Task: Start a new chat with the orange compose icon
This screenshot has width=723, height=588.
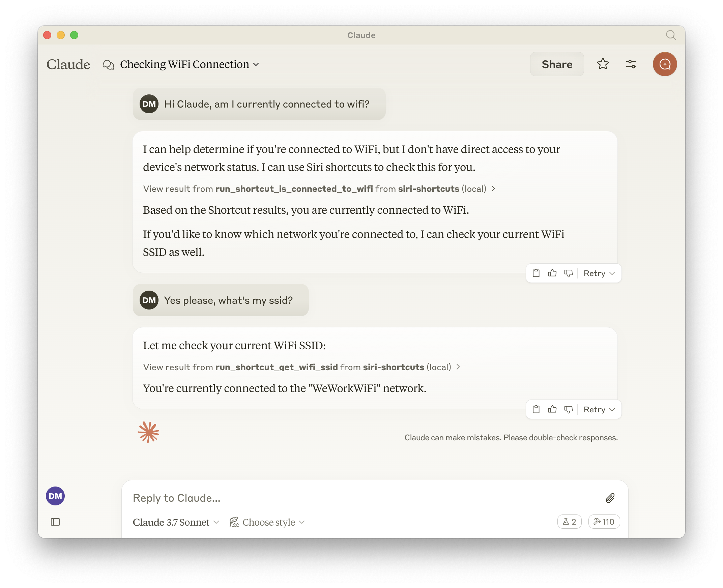Action: [665, 64]
